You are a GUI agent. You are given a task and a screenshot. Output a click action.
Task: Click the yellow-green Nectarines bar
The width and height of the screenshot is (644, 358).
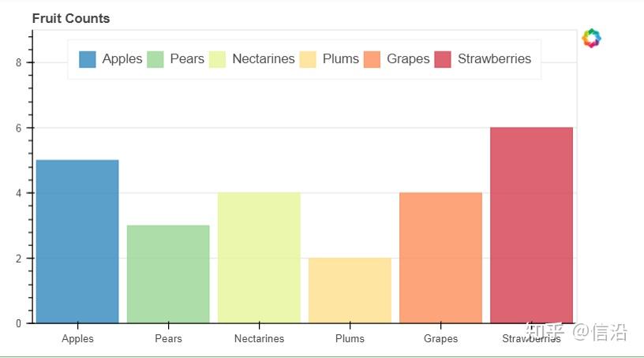click(x=259, y=257)
